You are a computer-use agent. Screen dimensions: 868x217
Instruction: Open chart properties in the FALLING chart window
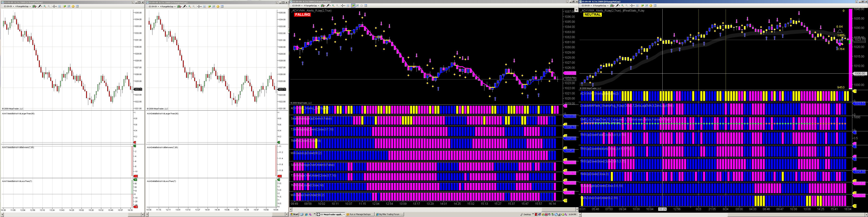[x=366, y=6]
